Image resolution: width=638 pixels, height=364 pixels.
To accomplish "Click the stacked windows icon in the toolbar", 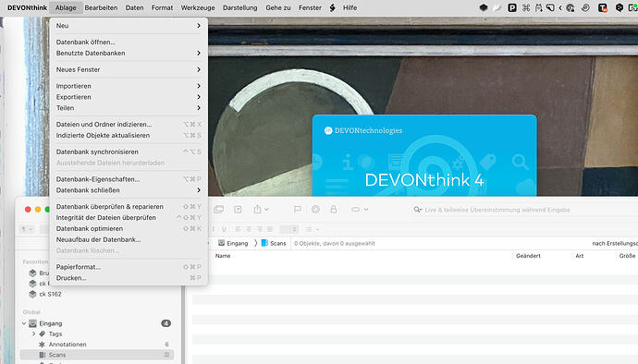I will coord(219,210).
